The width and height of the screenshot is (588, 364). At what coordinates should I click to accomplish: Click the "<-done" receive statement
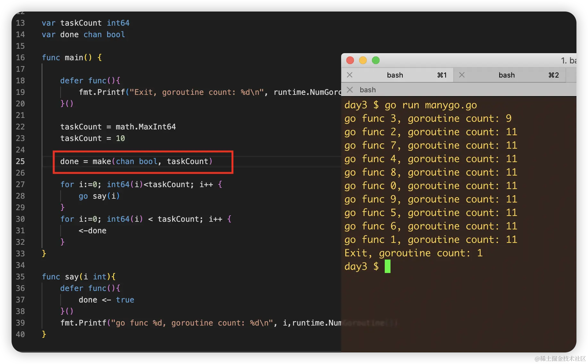[92, 230]
